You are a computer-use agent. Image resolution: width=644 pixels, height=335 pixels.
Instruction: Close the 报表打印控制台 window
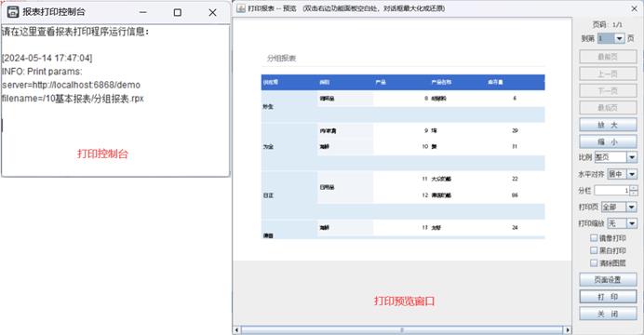212,13
